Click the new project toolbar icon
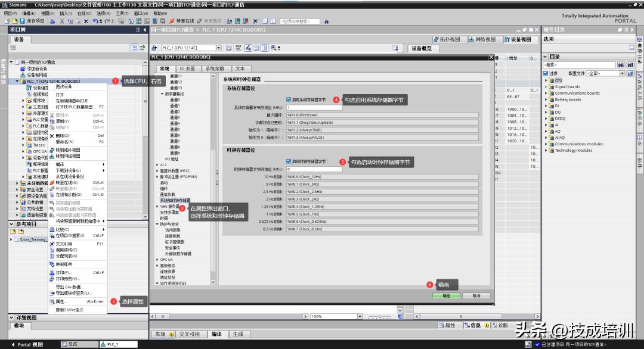 click(7, 21)
